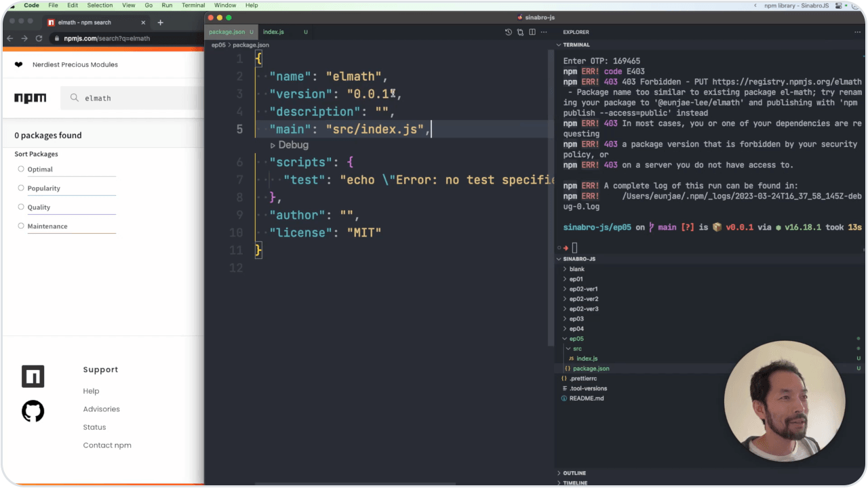
Task: Collapse the src folder
Action: 568,349
